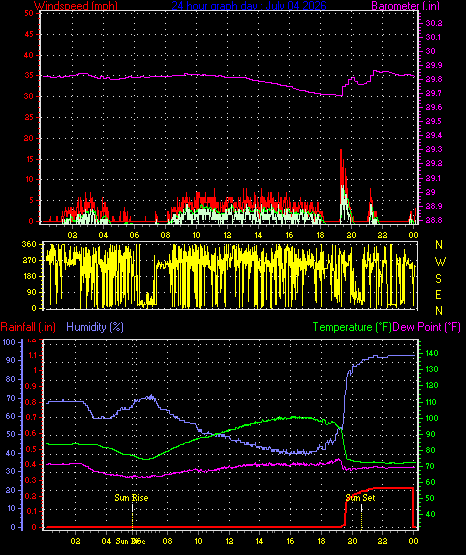Click the '0.1' rainfall axis value
The image size is (466, 555).
click(31, 511)
